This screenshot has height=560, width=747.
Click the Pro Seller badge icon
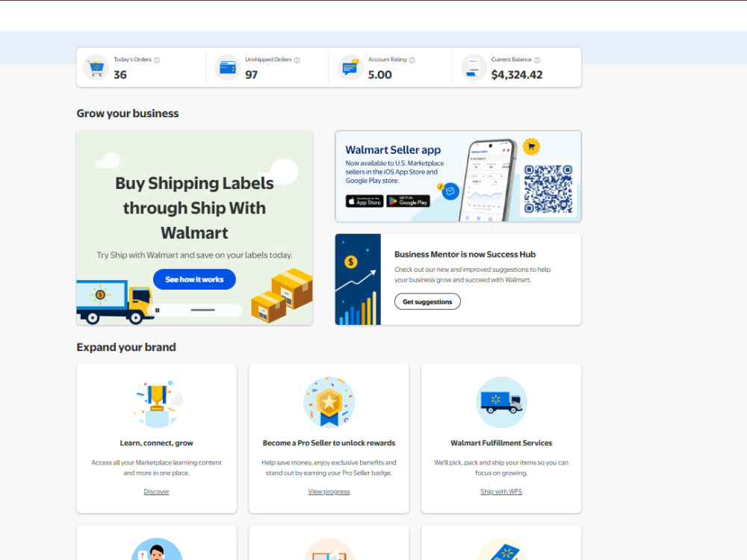click(x=329, y=402)
